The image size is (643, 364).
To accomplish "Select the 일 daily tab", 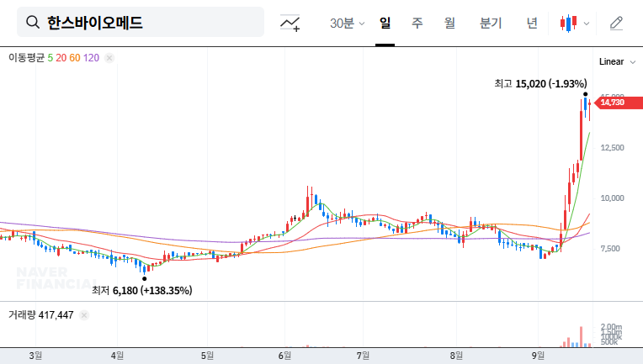I will coord(385,23).
